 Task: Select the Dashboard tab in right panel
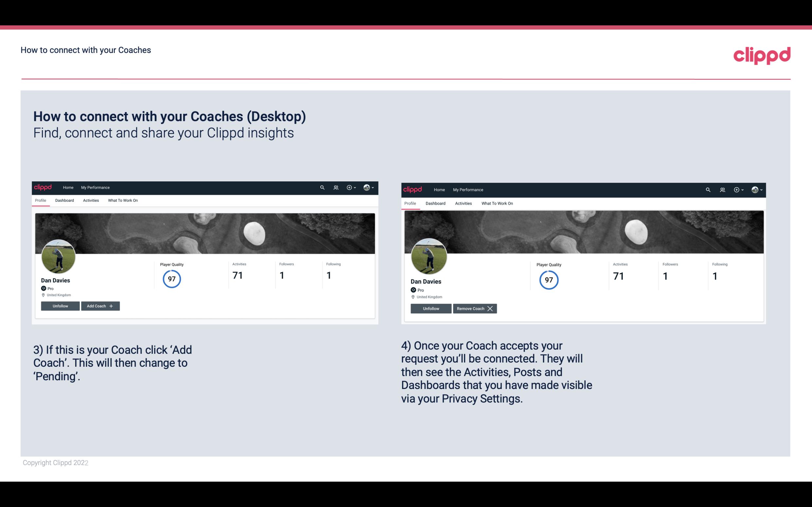coord(435,203)
